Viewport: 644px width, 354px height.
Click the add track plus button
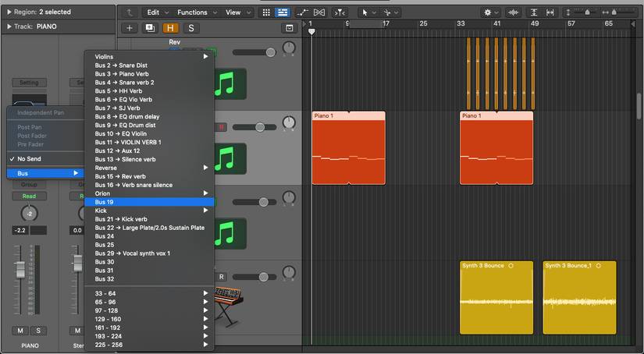[130, 28]
